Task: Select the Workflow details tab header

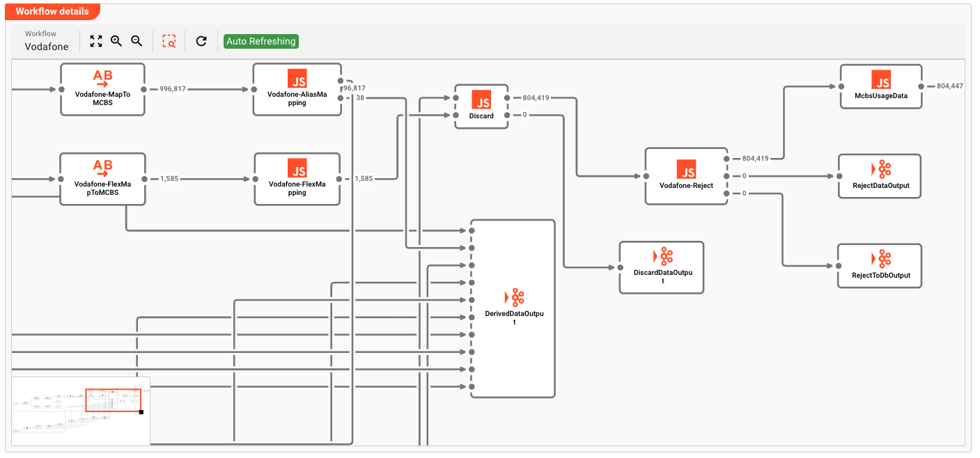Action: point(53,11)
